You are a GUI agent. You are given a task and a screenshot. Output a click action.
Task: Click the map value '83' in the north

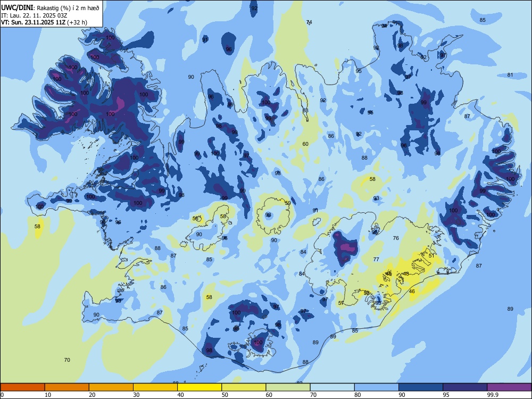coord(305,110)
